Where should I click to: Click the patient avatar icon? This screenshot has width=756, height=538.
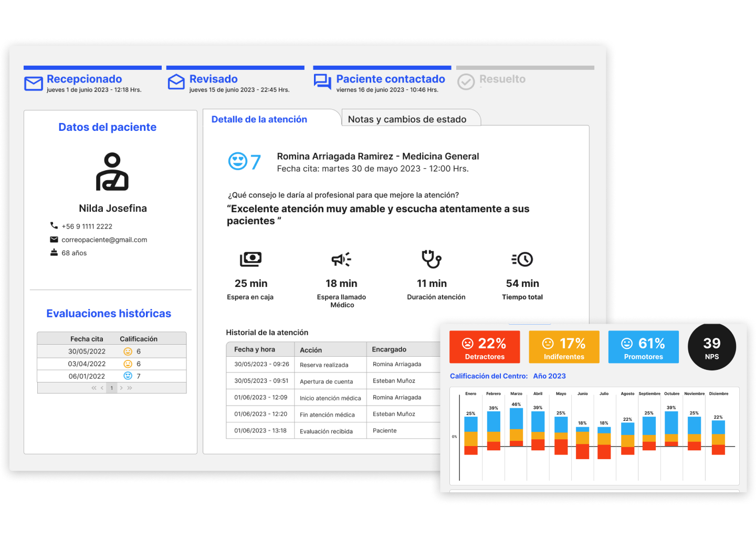tap(112, 172)
